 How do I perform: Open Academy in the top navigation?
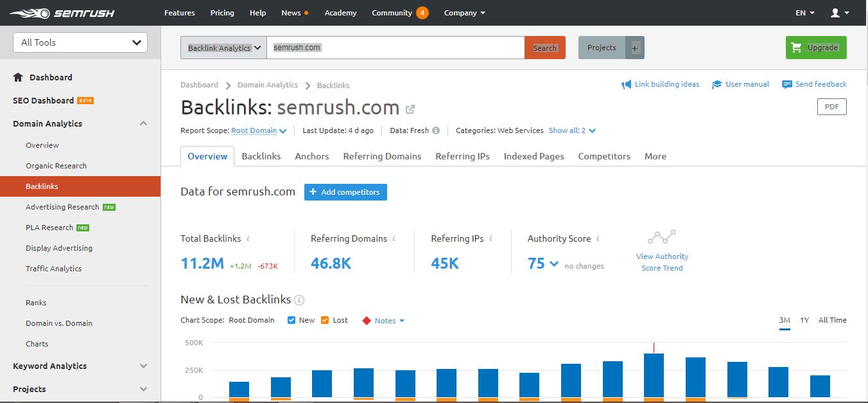pyautogui.click(x=340, y=13)
